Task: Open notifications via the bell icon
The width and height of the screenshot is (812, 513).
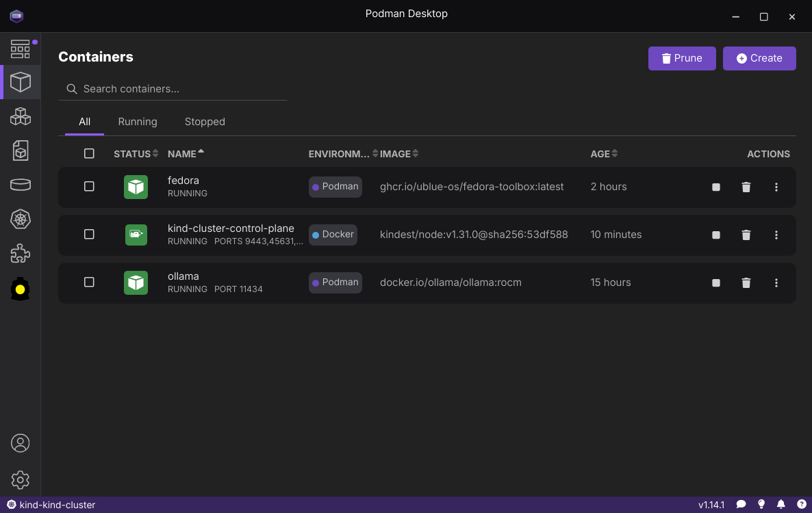Action: point(781,504)
